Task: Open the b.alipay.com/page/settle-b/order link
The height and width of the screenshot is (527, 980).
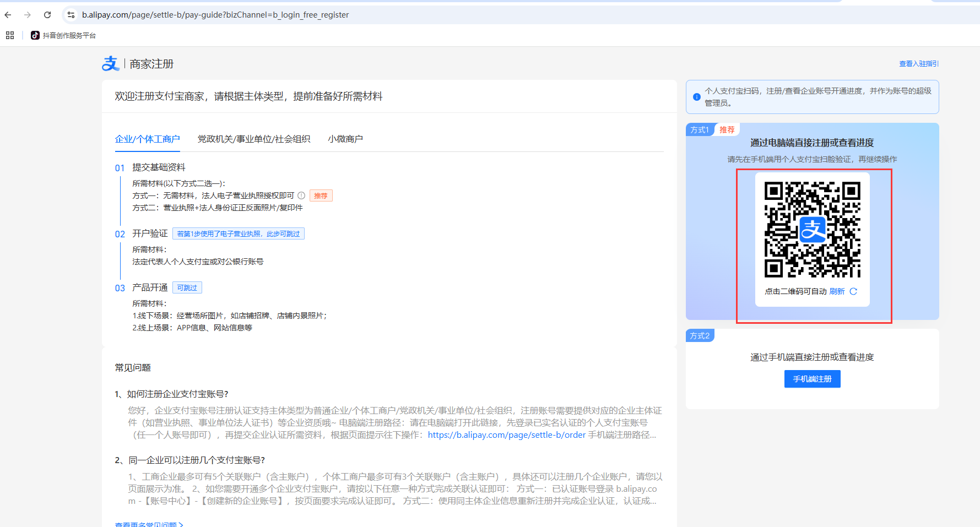Action: 507,435
